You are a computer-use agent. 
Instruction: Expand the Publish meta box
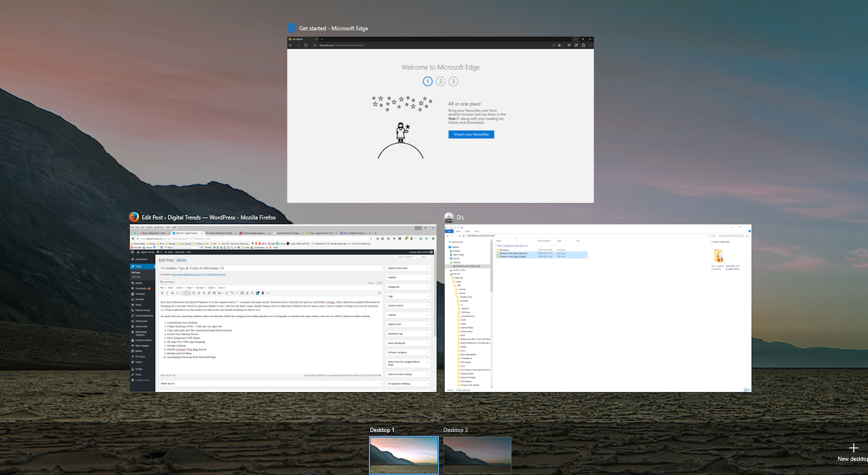pyautogui.click(x=408, y=277)
